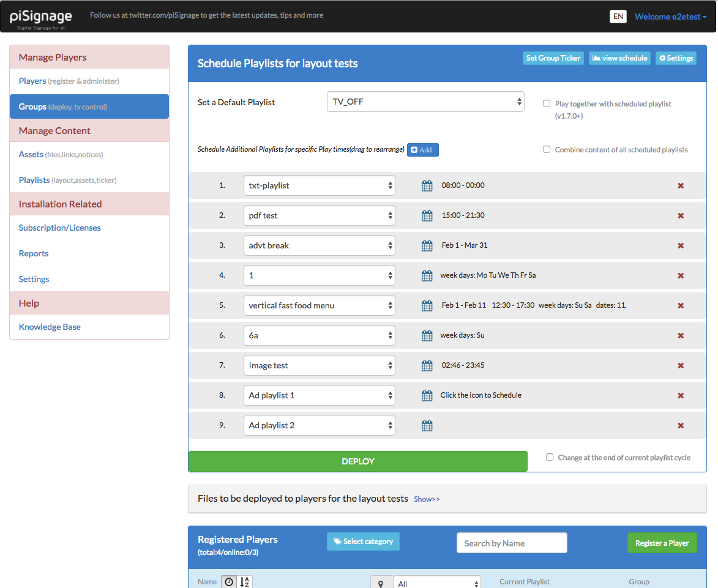Remove pdf test row with red X
The height and width of the screenshot is (588, 718).
pos(681,216)
